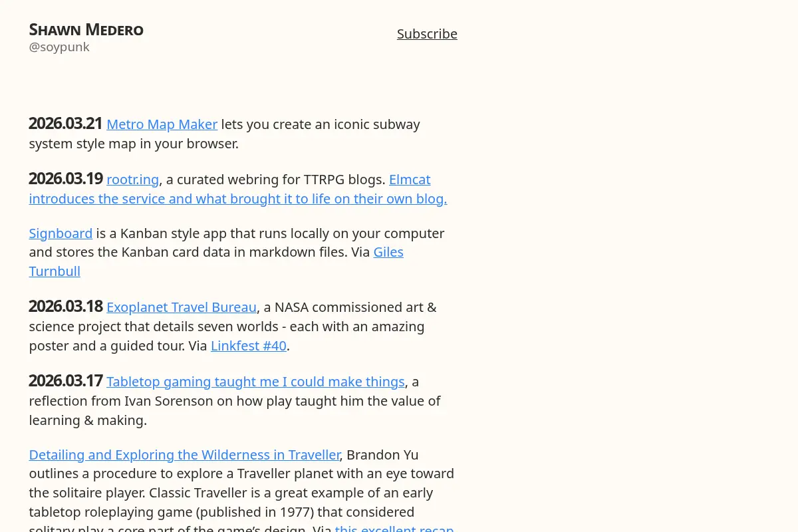Click the 2026.03.19 date heading

tap(66, 179)
